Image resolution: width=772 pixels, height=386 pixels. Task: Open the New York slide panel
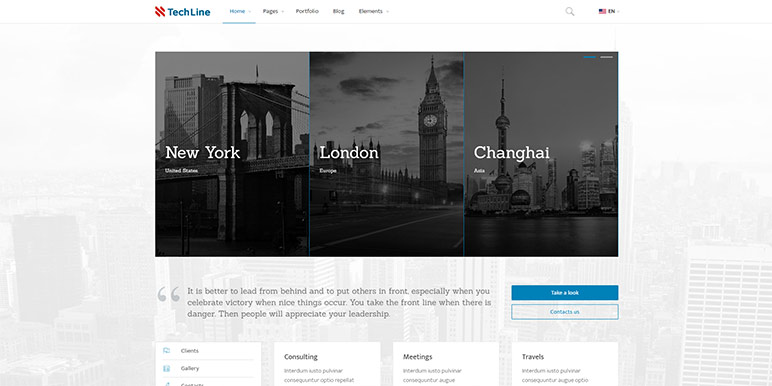[232, 154]
